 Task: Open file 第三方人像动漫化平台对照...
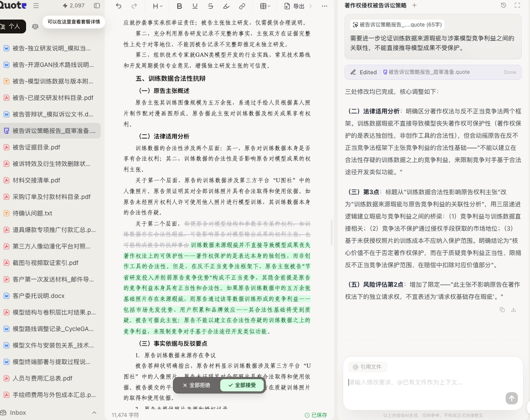click(50, 246)
